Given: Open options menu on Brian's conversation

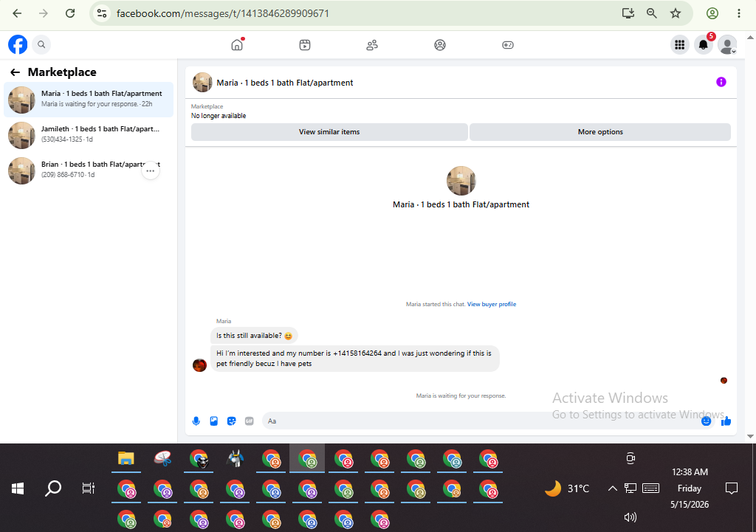Looking at the screenshot, I should pyautogui.click(x=151, y=170).
